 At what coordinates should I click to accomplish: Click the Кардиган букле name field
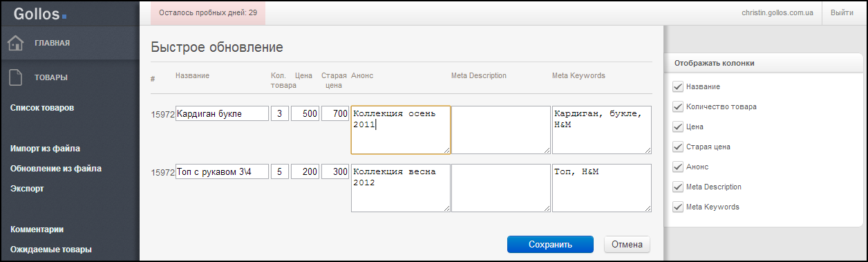pyautogui.click(x=223, y=114)
